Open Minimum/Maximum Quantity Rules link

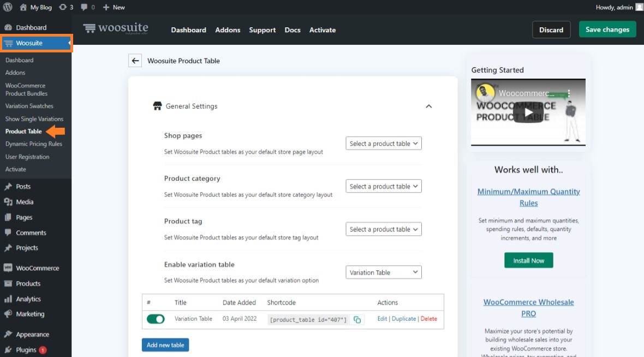(529, 197)
